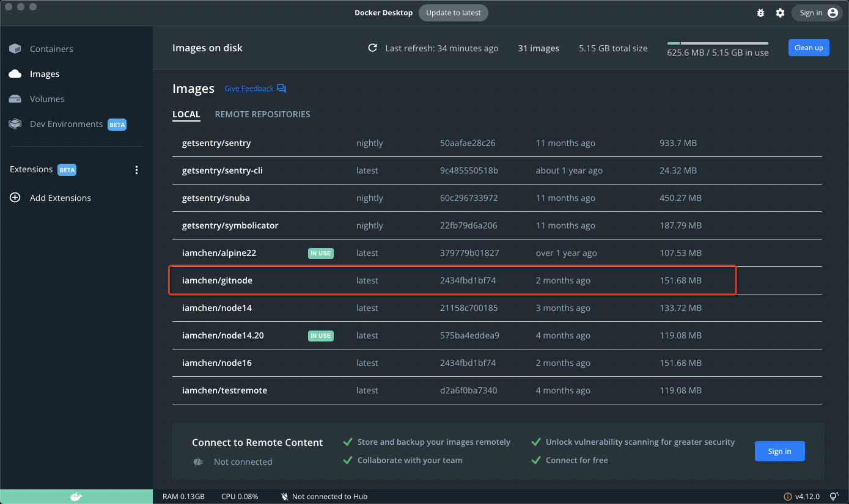Open Dev Environments section
849x504 pixels.
pos(66,124)
